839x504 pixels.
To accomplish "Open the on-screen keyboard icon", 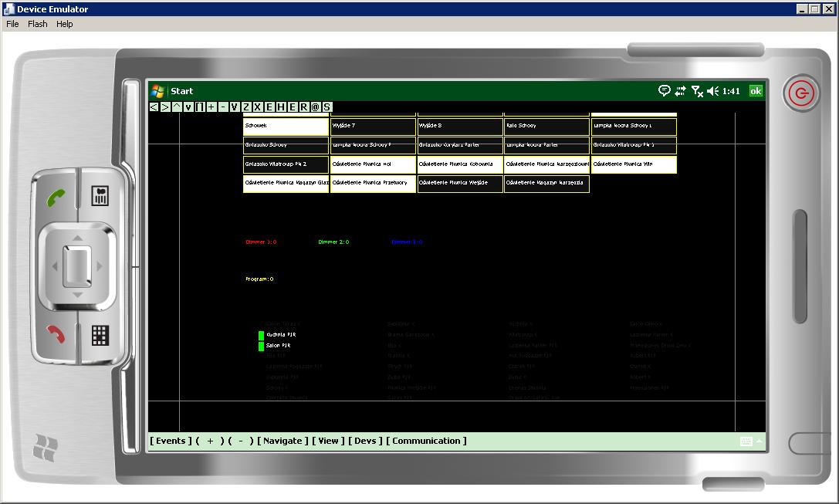I will (x=746, y=441).
